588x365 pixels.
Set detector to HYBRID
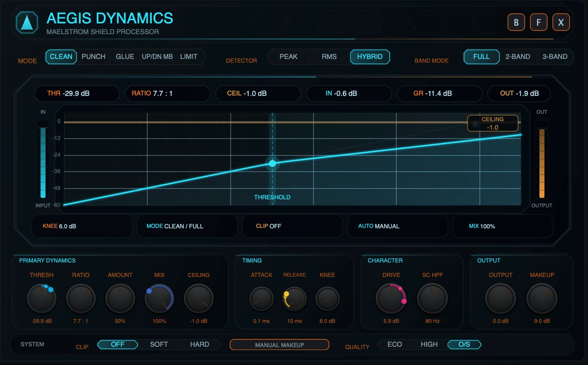tap(370, 57)
